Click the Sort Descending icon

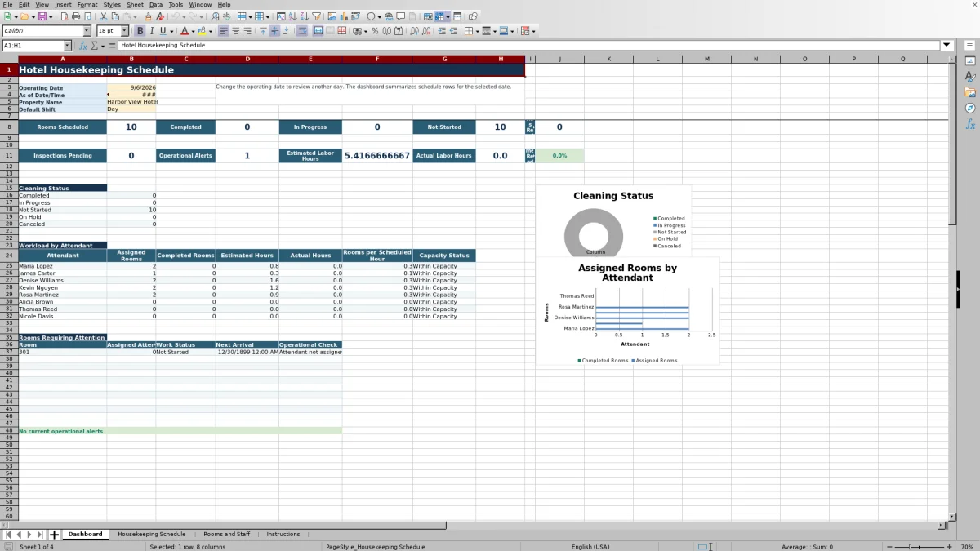pyautogui.click(x=304, y=16)
